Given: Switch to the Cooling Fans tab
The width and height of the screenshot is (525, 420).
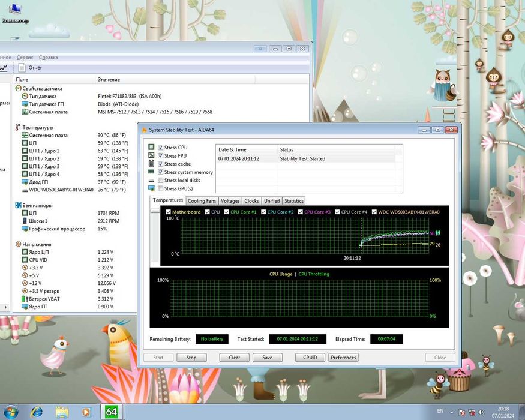Looking at the screenshot, I should coord(202,201).
